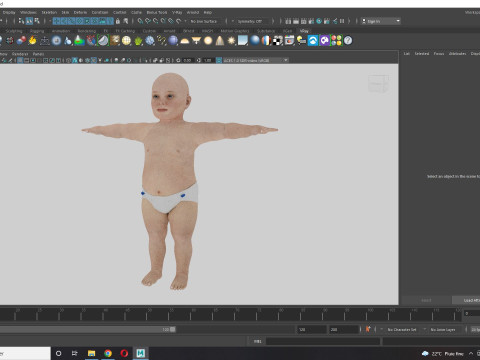This screenshot has width=480, height=360.
Task: Open the Selected tab in Attribute Editor
Action: 422,53
